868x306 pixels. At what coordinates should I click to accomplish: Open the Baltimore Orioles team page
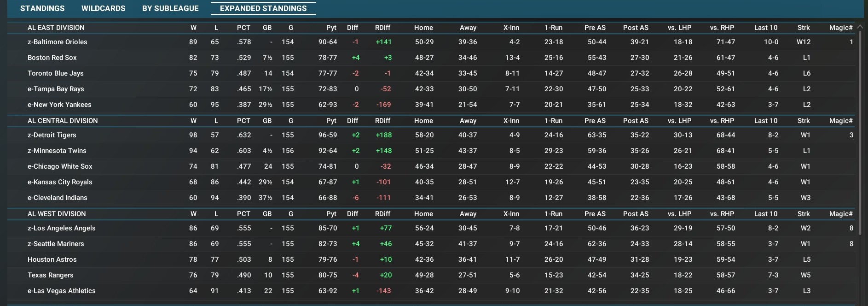tap(57, 42)
